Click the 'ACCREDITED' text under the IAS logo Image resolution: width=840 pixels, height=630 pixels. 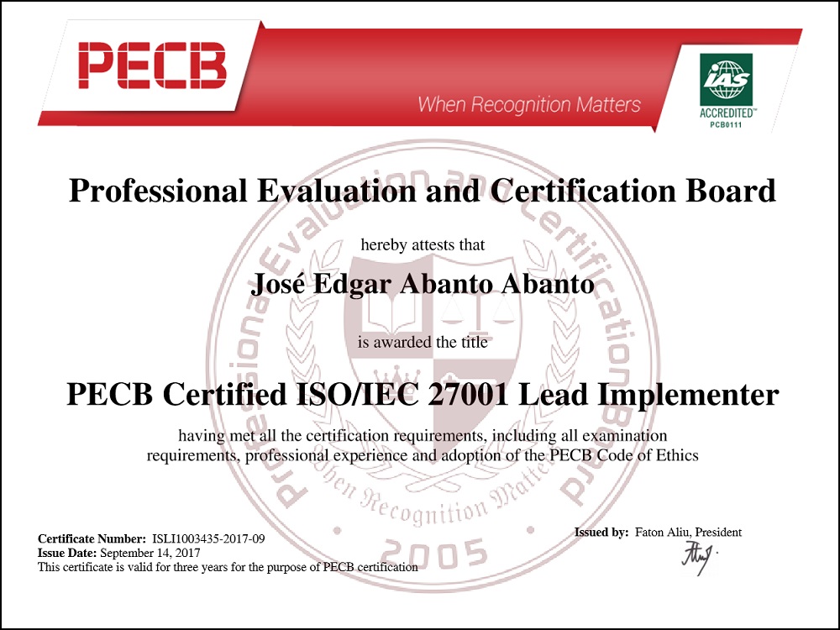click(x=727, y=113)
